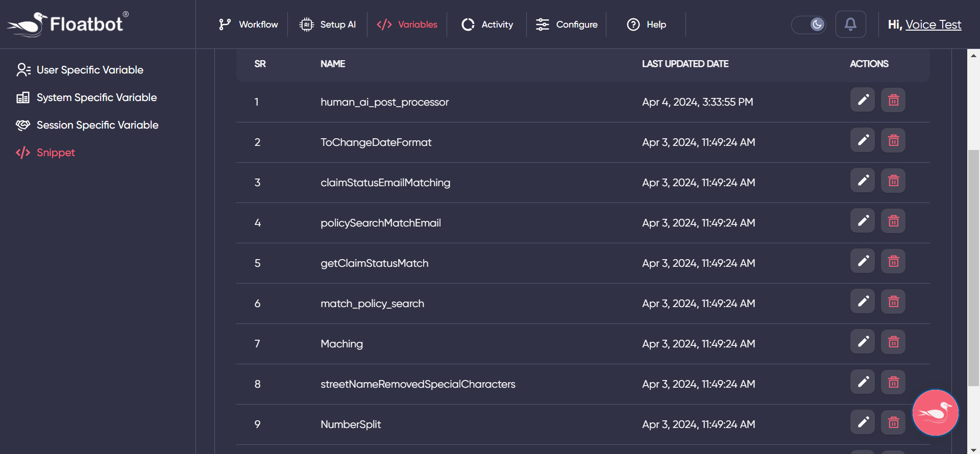
Task: Delete the NumberSplit snippet
Action: pos(893,422)
